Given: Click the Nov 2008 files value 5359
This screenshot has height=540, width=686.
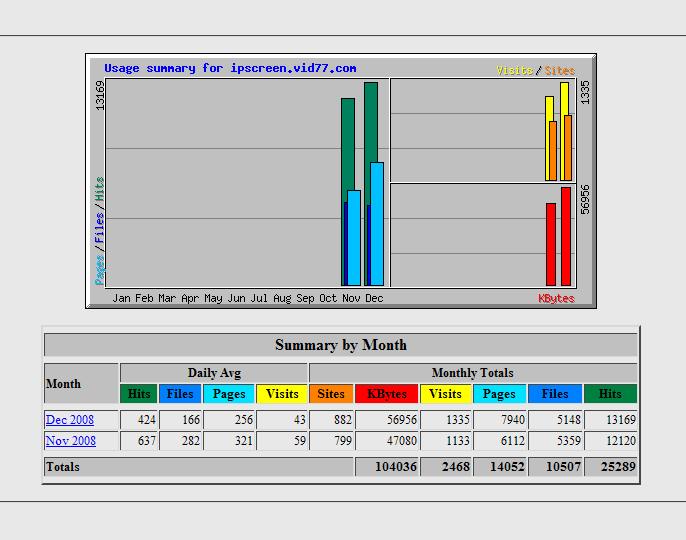Looking at the screenshot, I should 569,441.
